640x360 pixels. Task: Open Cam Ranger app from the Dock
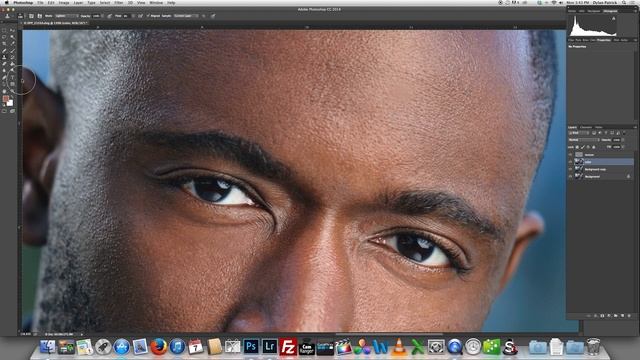pyautogui.click(x=306, y=347)
